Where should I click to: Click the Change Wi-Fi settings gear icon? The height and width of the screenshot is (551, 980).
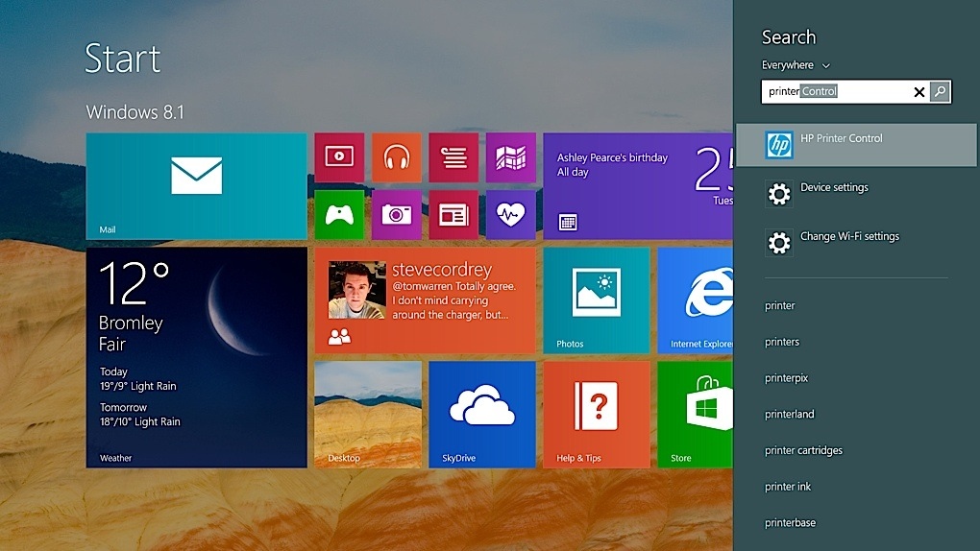(779, 243)
